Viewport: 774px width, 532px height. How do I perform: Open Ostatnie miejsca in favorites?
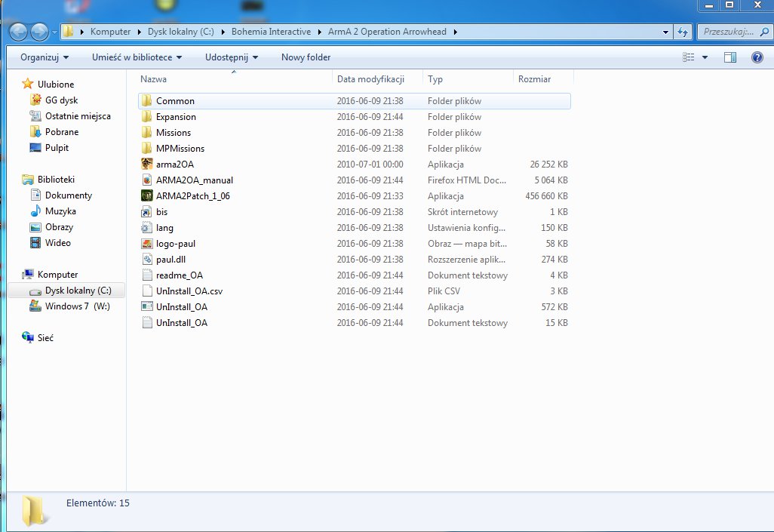(x=78, y=116)
